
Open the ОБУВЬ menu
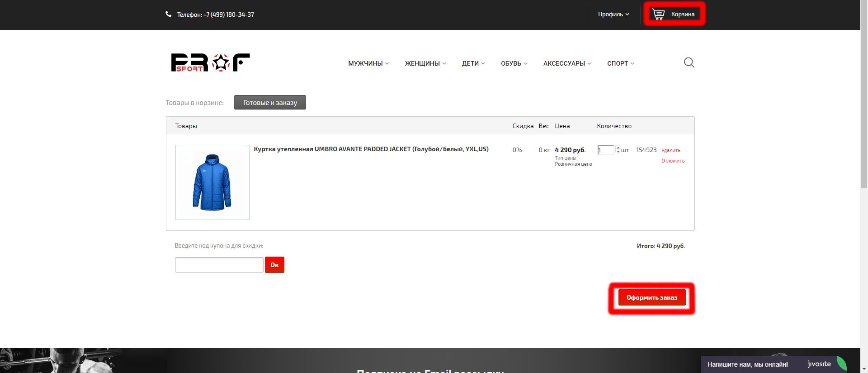(x=514, y=63)
